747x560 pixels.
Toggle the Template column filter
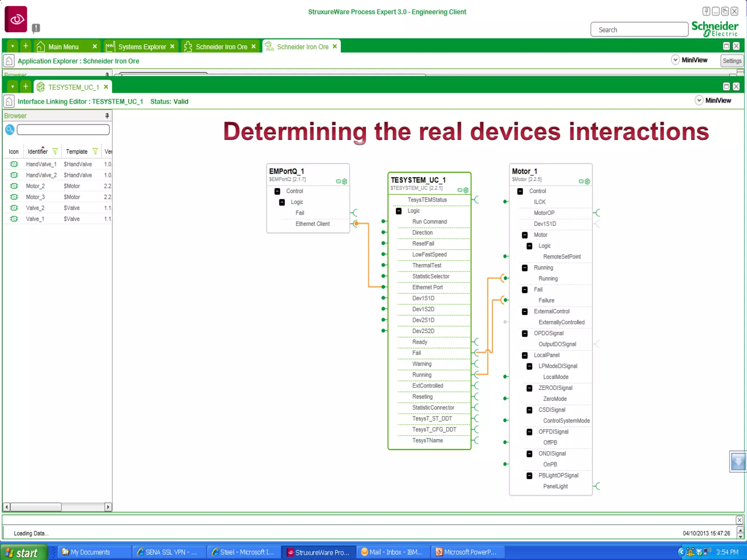(x=95, y=151)
